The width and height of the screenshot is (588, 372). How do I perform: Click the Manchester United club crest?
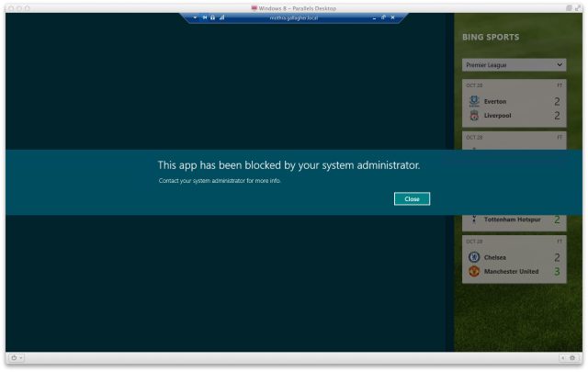(474, 271)
